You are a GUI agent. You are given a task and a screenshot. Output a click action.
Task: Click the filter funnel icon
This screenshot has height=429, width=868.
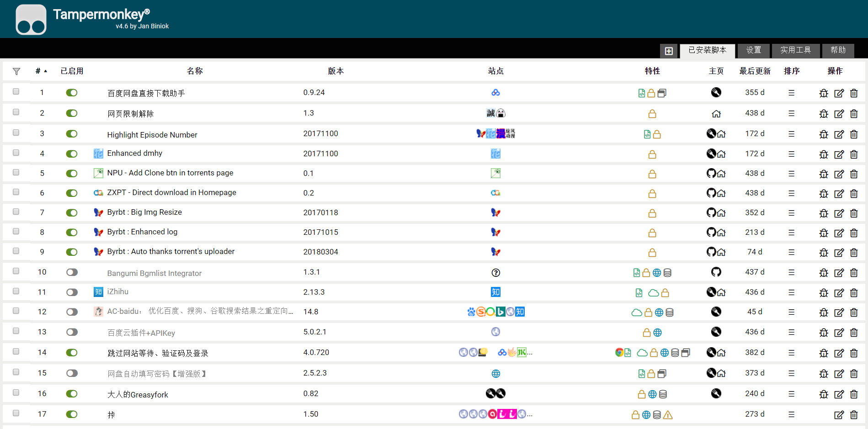coord(16,71)
